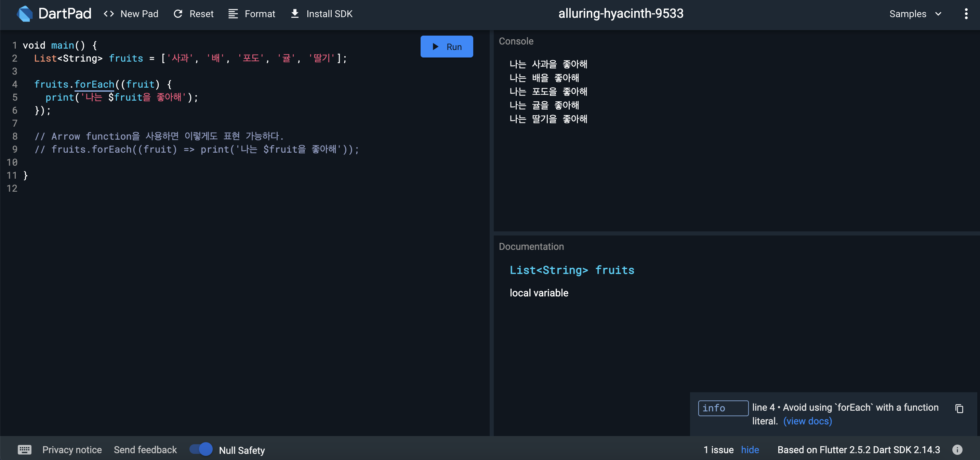Viewport: 980px width, 460px height.
Task: Click Send feedback link
Action: point(145,450)
